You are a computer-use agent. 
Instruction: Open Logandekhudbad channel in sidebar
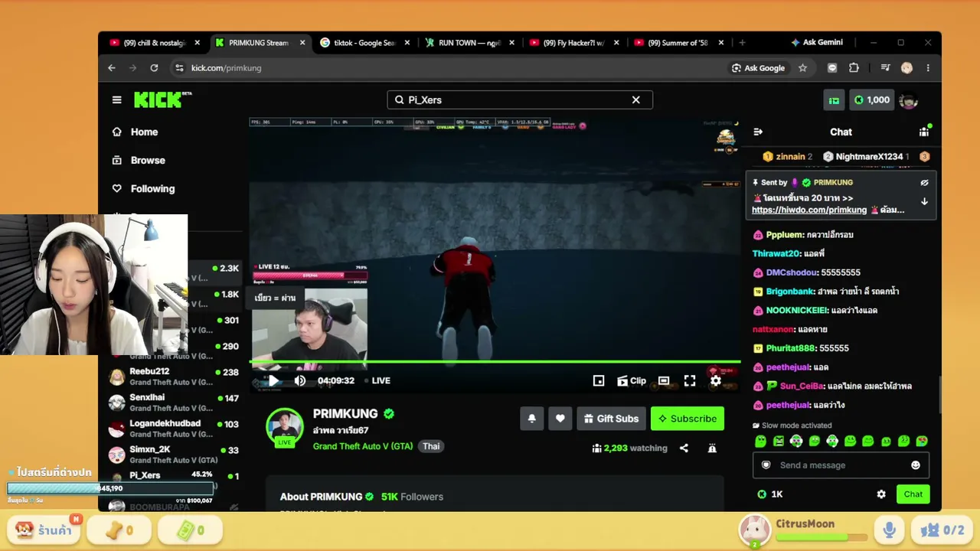click(174, 429)
